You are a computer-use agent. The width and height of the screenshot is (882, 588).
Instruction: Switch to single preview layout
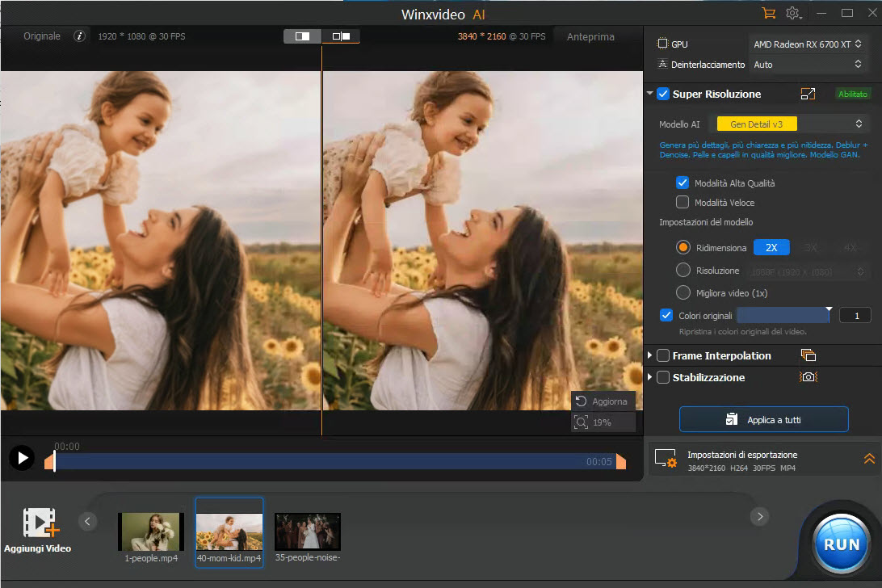(x=302, y=36)
